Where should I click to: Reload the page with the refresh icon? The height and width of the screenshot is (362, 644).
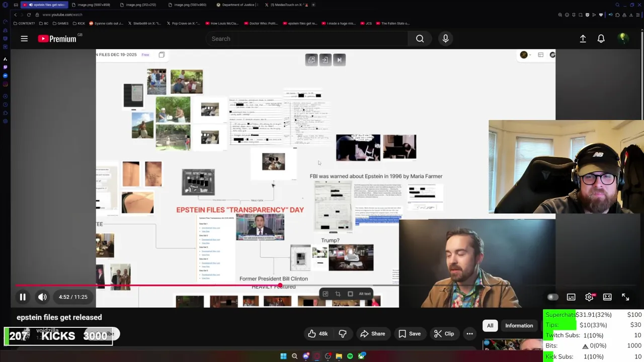click(x=29, y=15)
